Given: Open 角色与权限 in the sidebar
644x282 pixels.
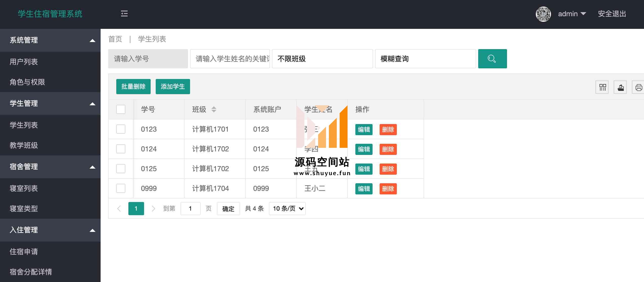Looking at the screenshot, I should click(50, 82).
